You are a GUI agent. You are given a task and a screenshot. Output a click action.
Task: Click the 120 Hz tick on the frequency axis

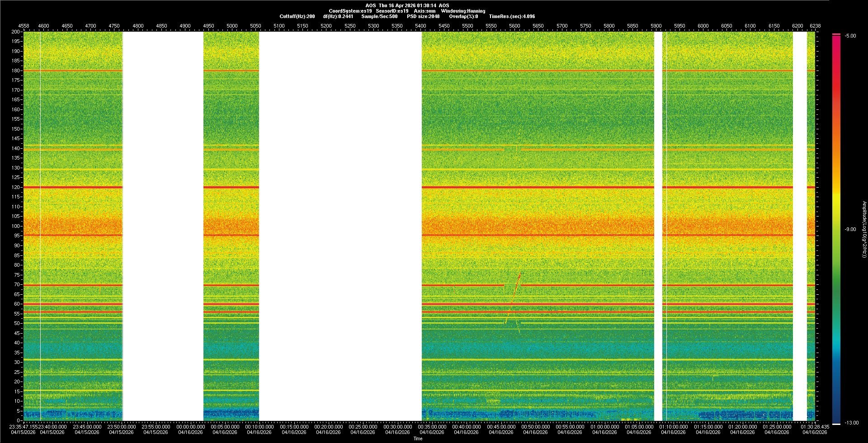tap(16, 187)
